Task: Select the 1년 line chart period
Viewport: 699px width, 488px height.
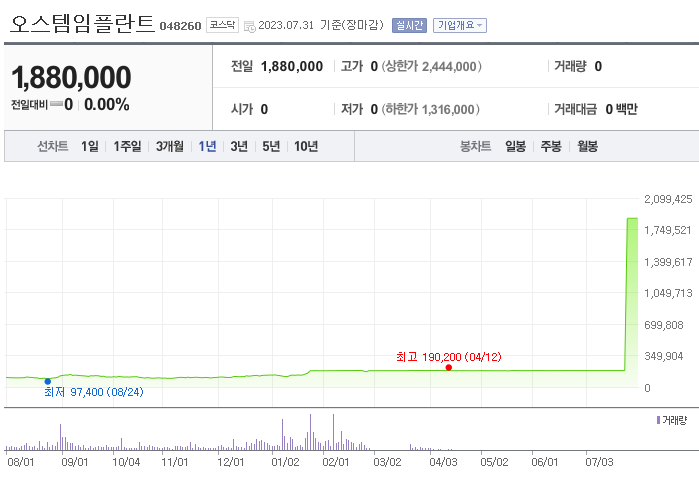Action: point(207,146)
